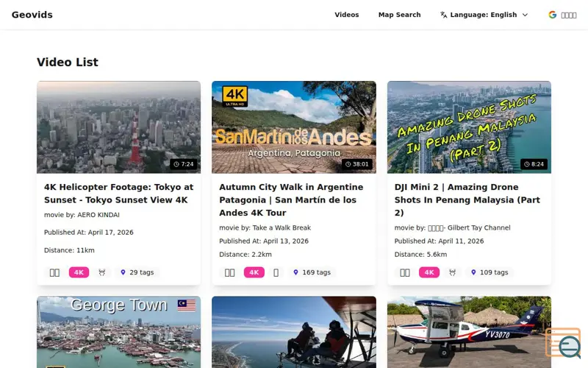Go to the Videos nav item
Image resolution: width=588 pixels, height=368 pixels.
pyautogui.click(x=346, y=15)
